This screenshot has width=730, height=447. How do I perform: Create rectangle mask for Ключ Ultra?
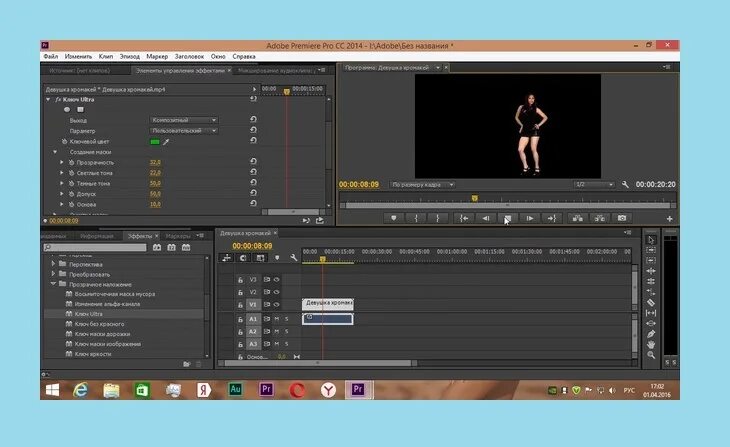(x=81, y=109)
